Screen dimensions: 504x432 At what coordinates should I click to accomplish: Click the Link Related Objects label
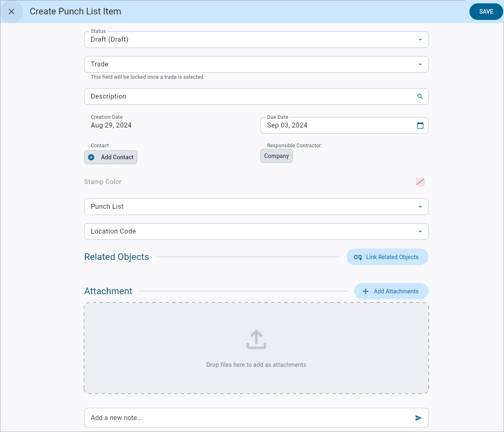tap(392, 257)
